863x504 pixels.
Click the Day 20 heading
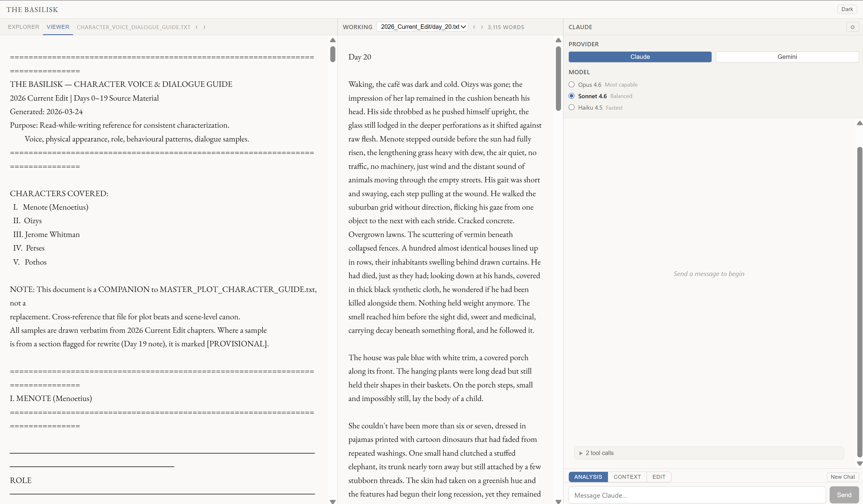click(x=360, y=57)
